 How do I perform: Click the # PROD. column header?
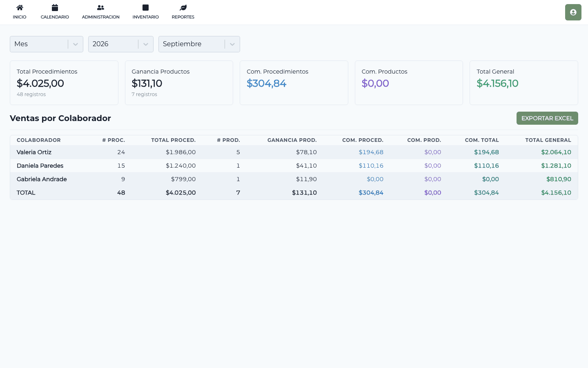point(228,140)
